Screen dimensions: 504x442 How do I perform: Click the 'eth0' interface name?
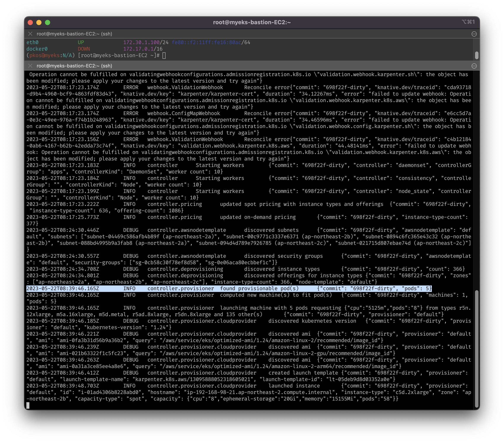click(x=33, y=42)
